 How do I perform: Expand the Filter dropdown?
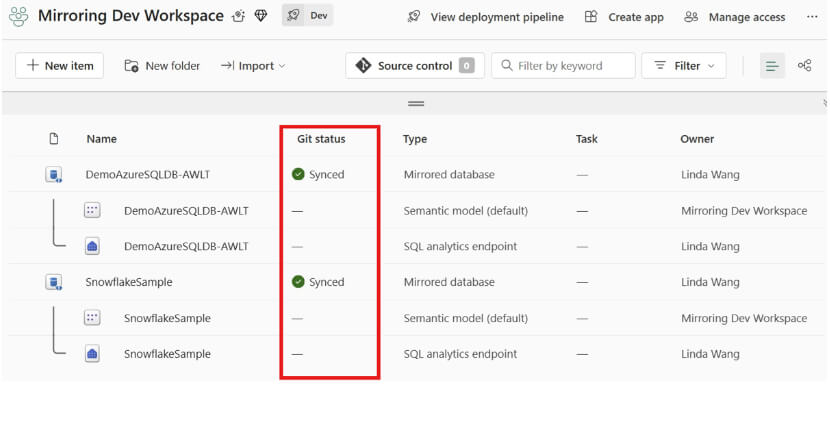pos(684,66)
